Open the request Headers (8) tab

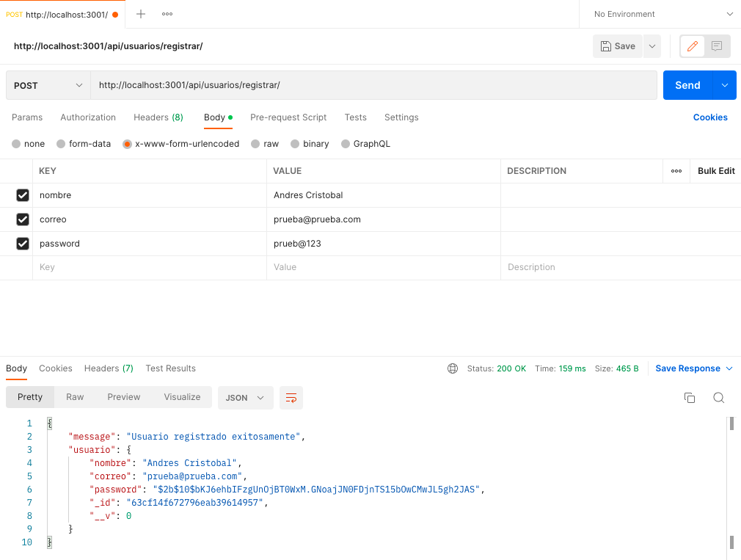(x=158, y=117)
